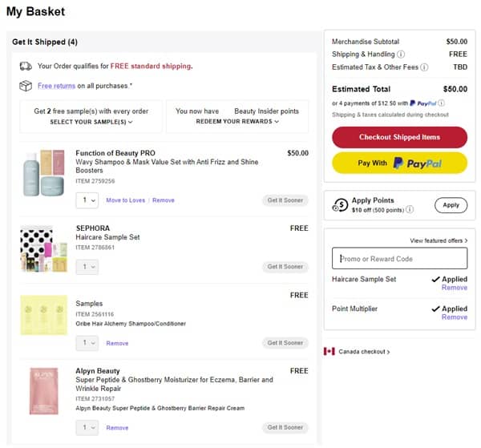Image resolution: width=481 pixels, height=448 pixels.
Task: Click the Canadian flag icon
Action: [329, 352]
